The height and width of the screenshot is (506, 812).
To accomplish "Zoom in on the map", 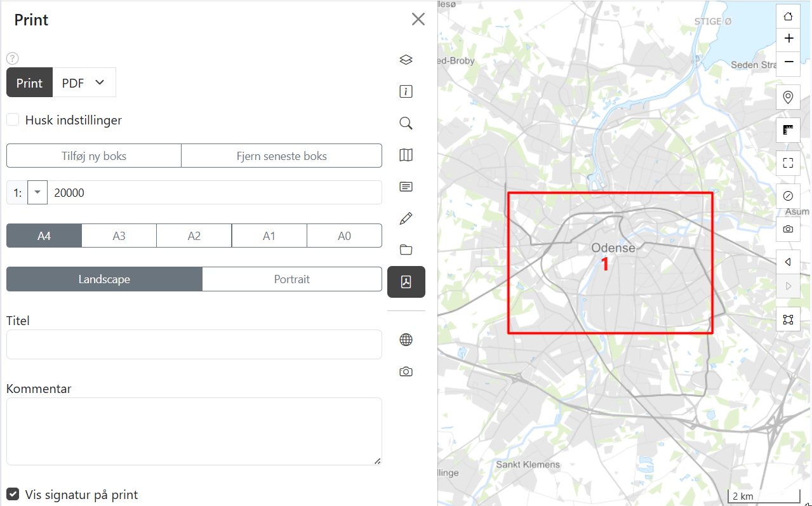I will (x=789, y=39).
